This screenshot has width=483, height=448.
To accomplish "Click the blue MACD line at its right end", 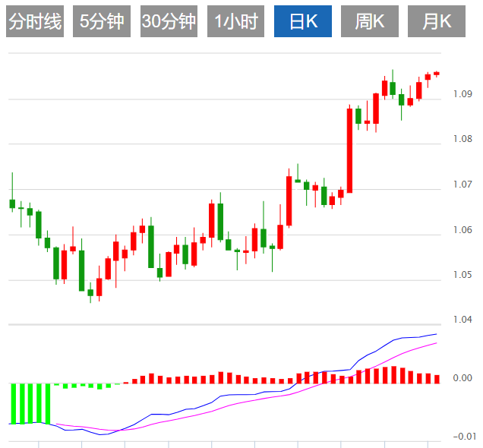I will pyautogui.click(x=436, y=334).
